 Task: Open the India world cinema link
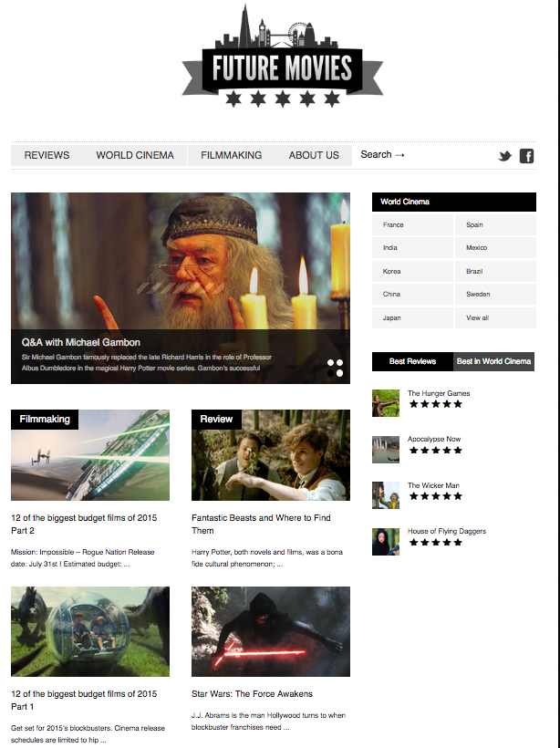coord(412,247)
